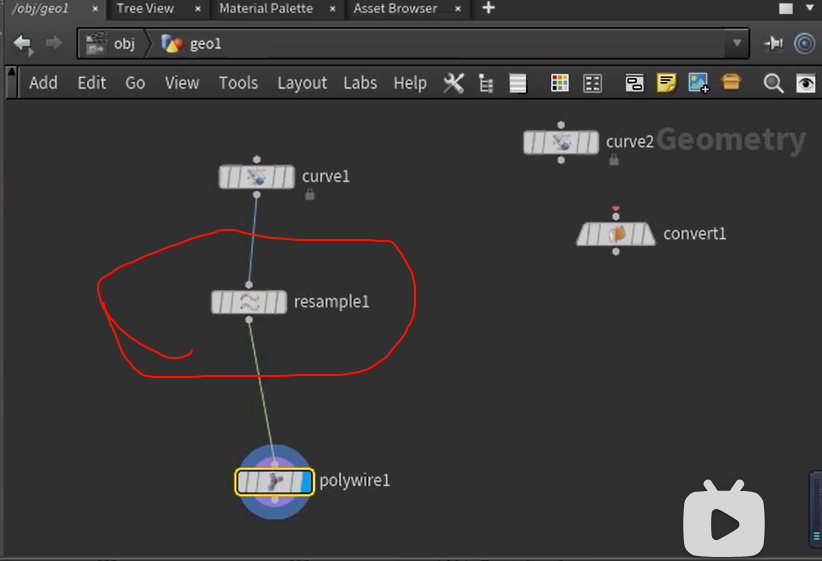The width and height of the screenshot is (822, 561).
Task: Select geo1 in the path bar
Action: (191, 44)
